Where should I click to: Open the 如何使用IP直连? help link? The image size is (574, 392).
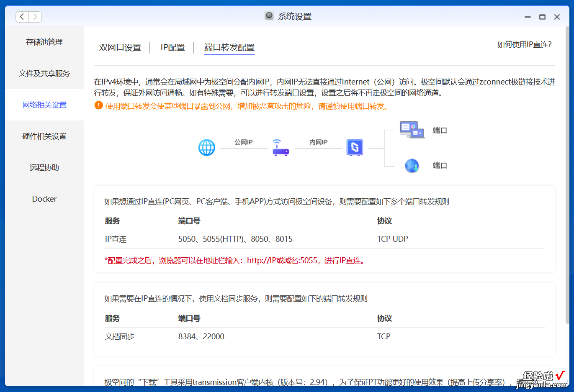(524, 45)
